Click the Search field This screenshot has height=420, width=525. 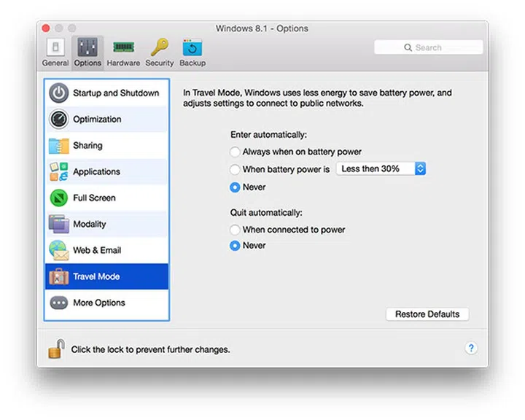click(x=429, y=47)
